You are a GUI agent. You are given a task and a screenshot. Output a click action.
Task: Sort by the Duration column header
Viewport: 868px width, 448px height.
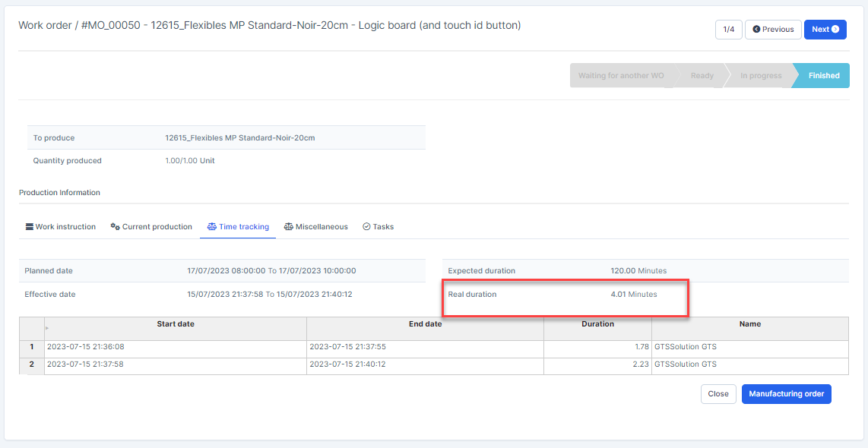597,324
